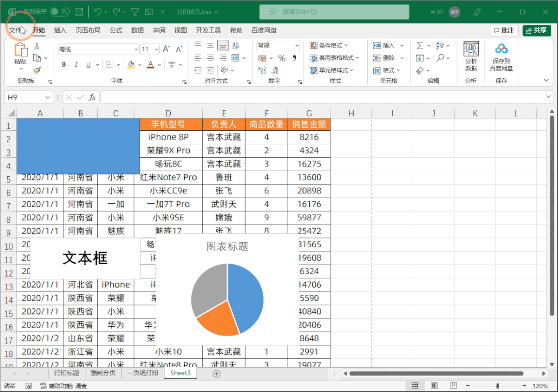Apply the red font color A icon

point(150,65)
